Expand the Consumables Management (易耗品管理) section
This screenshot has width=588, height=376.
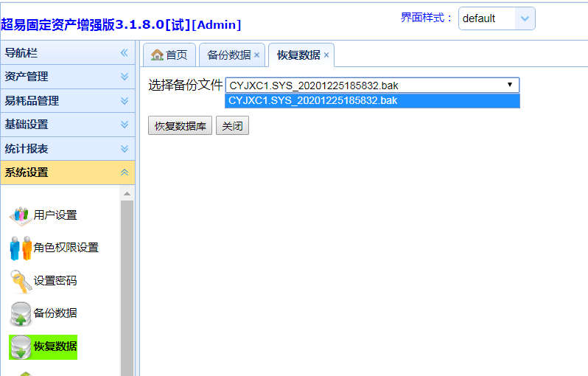coord(125,101)
